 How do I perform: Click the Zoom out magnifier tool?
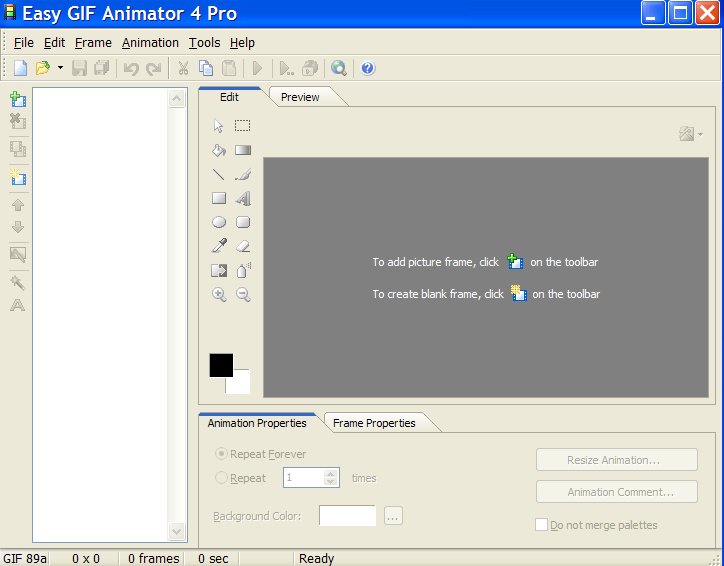click(x=243, y=295)
